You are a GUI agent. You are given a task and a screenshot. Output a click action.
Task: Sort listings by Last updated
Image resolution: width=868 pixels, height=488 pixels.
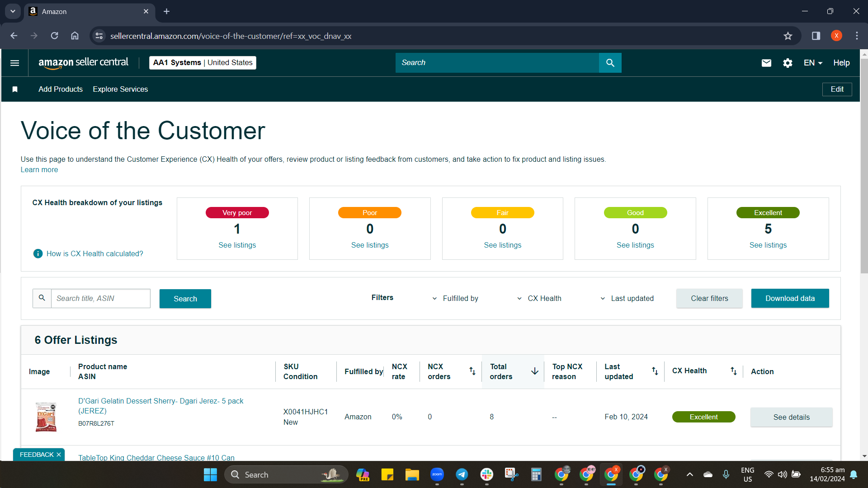point(655,371)
